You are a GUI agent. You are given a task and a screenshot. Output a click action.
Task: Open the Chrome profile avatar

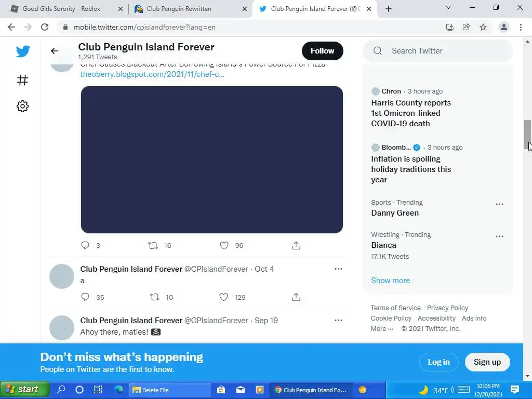[504, 27]
